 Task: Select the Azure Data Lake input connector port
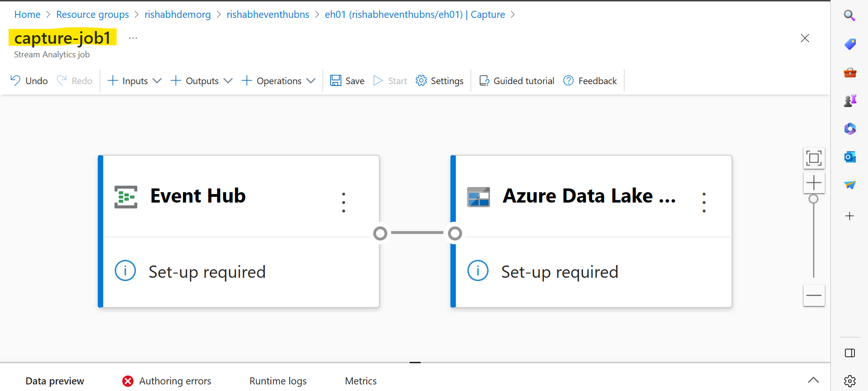(x=455, y=233)
